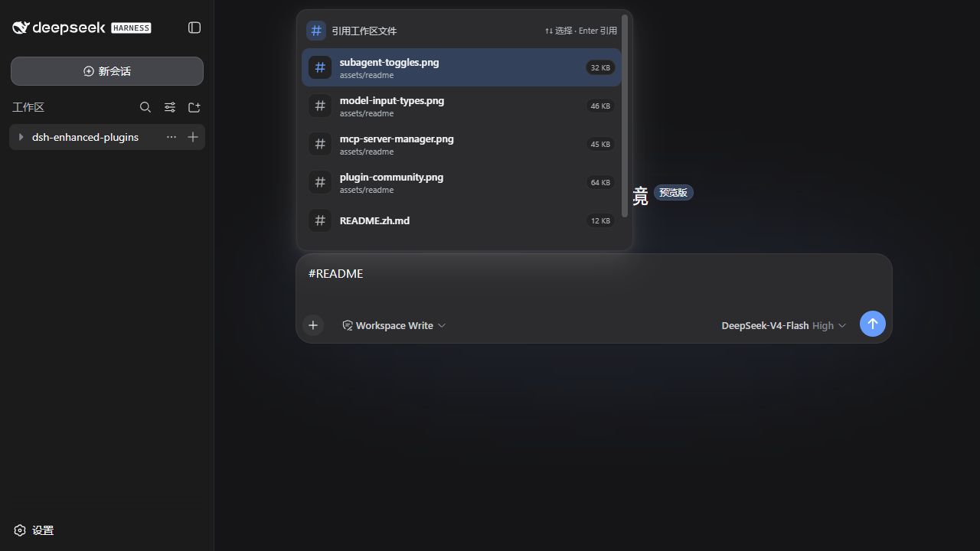The height and width of the screenshot is (551, 980).
Task: Open more options for dsh-enhanced-plugins
Action: click(171, 137)
